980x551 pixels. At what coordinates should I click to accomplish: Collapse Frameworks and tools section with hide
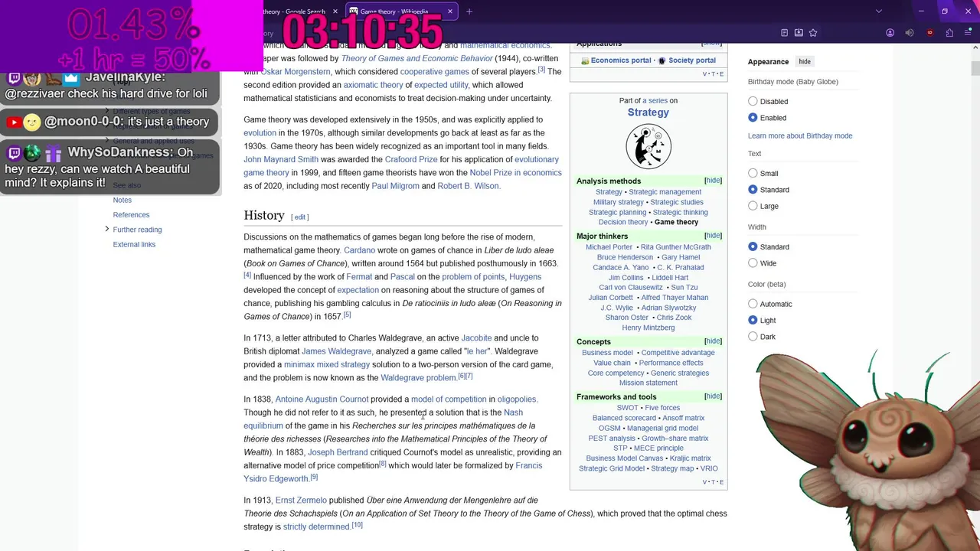(x=713, y=396)
